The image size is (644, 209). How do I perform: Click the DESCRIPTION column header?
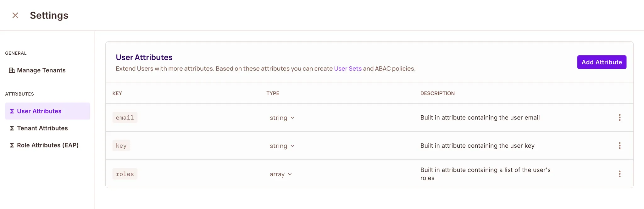click(x=437, y=93)
